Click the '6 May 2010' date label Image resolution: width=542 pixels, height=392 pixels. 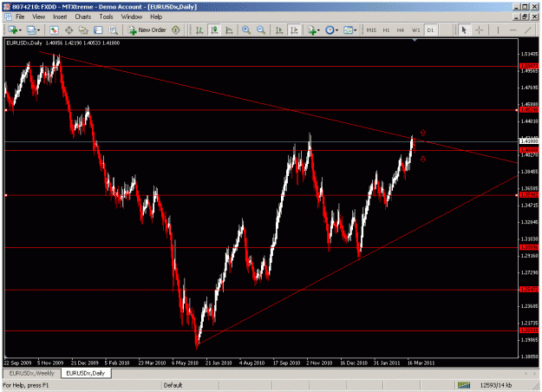click(186, 363)
